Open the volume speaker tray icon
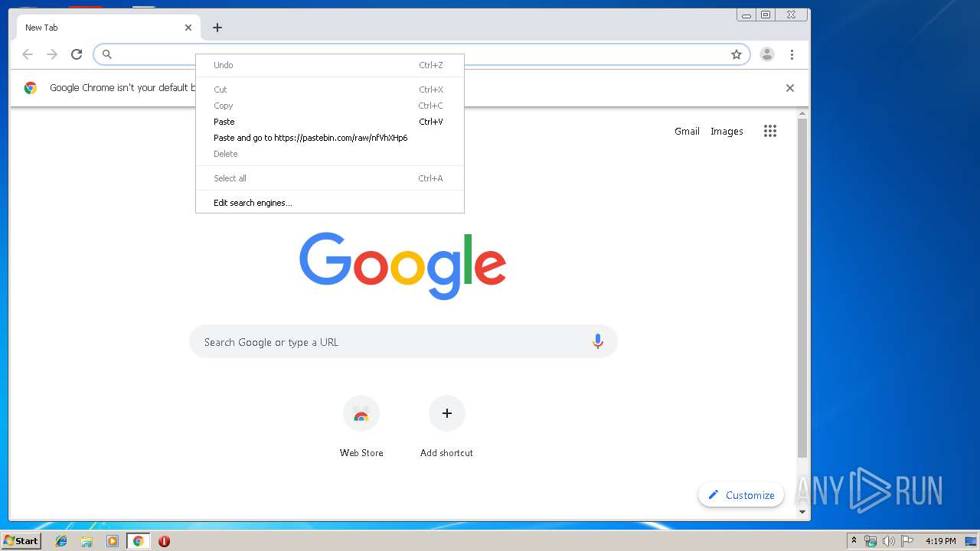 coord(888,541)
